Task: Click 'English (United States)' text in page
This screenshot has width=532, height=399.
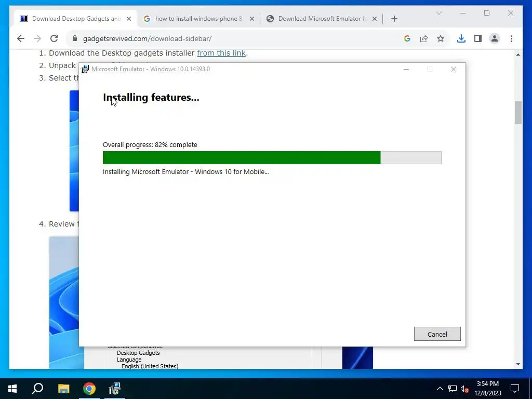Action: [150, 366]
